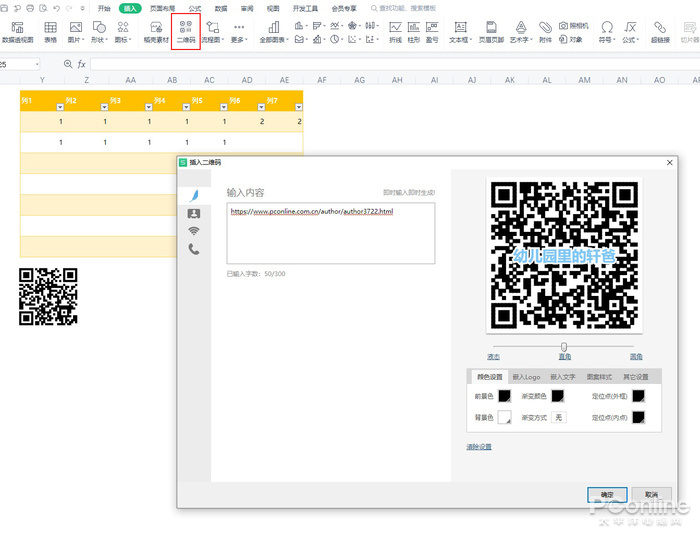Close the 插入二维码 dialog
The height and width of the screenshot is (534, 700).
pos(670,163)
